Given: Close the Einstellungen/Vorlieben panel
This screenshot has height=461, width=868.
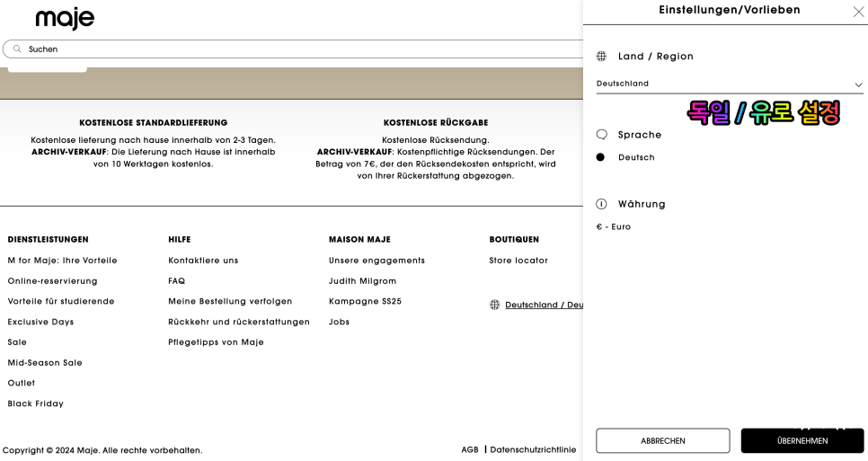Looking at the screenshot, I should [858, 13].
